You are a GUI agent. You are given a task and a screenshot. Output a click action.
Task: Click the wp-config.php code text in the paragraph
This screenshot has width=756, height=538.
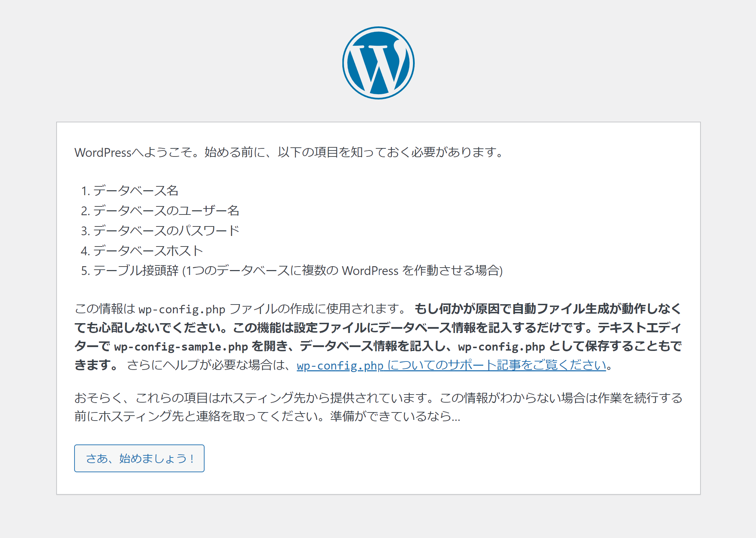point(182,309)
